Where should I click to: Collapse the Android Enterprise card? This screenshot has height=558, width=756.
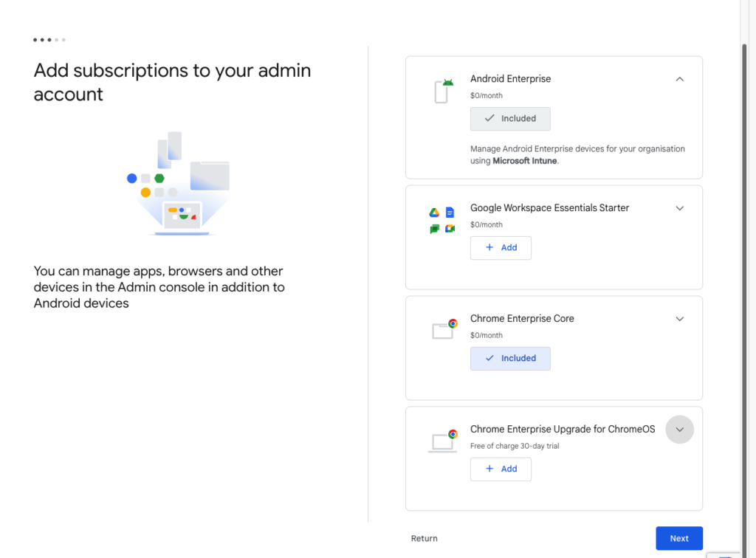679,79
